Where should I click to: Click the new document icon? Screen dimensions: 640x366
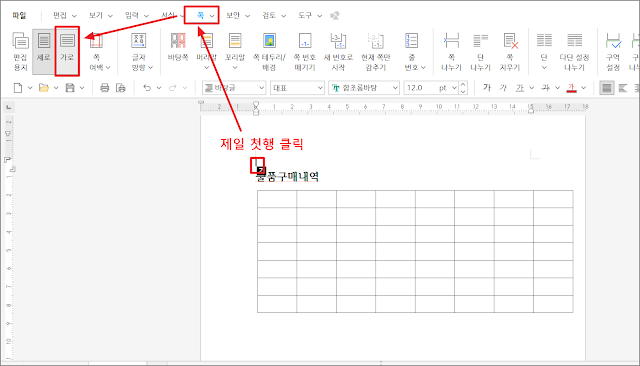pyautogui.click(x=18, y=88)
